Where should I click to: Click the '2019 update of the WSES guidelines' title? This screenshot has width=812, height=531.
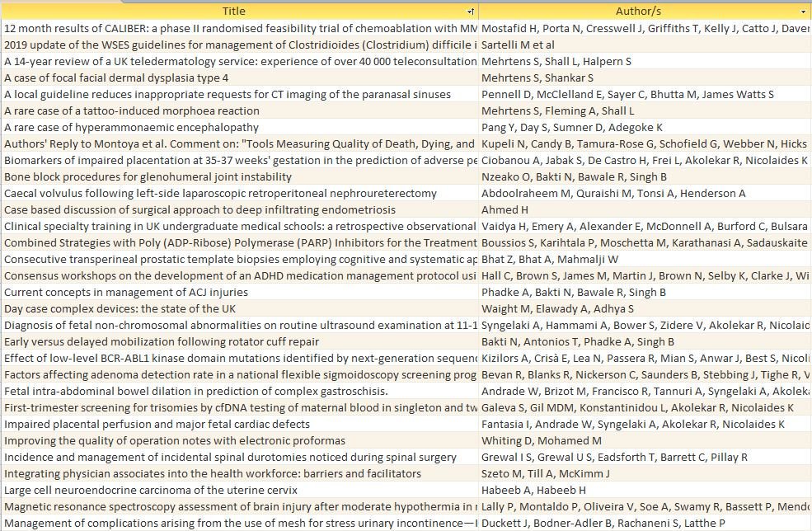click(240, 45)
